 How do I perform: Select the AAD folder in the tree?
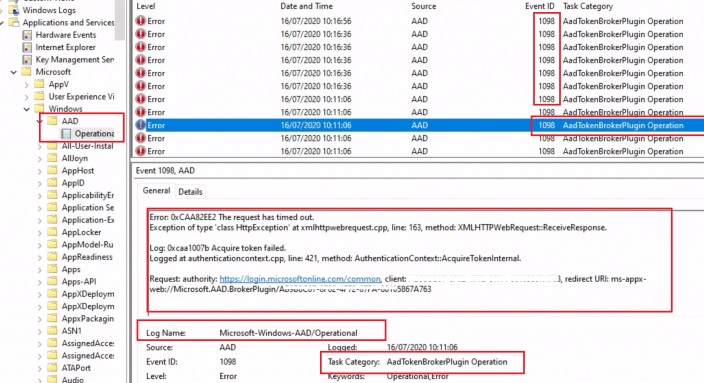pyautogui.click(x=70, y=121)
